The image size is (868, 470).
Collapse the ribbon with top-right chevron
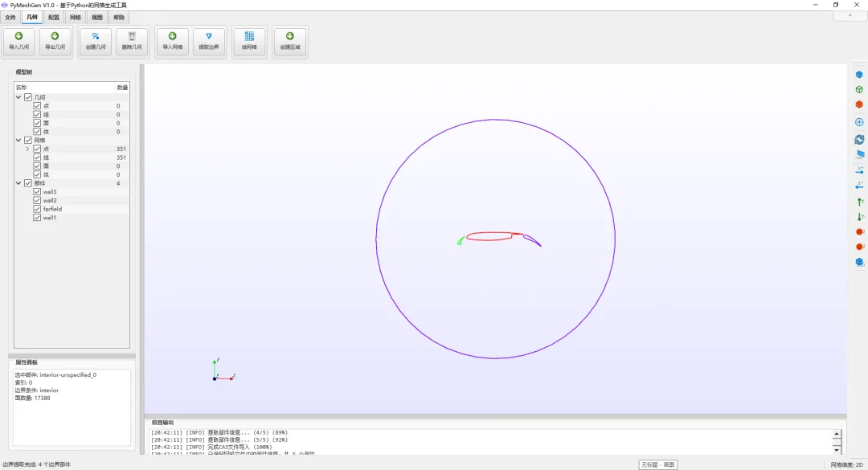click(x=850, y=16)
